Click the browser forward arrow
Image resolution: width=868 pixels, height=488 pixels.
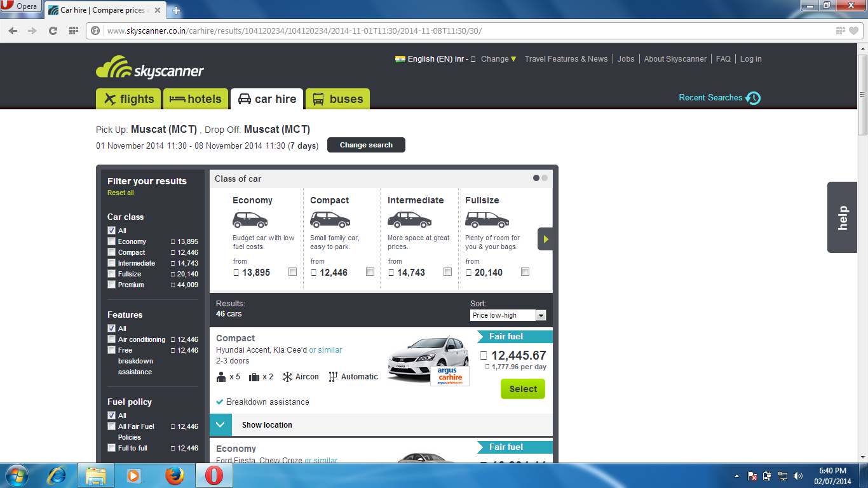click(x=32, y=30)
